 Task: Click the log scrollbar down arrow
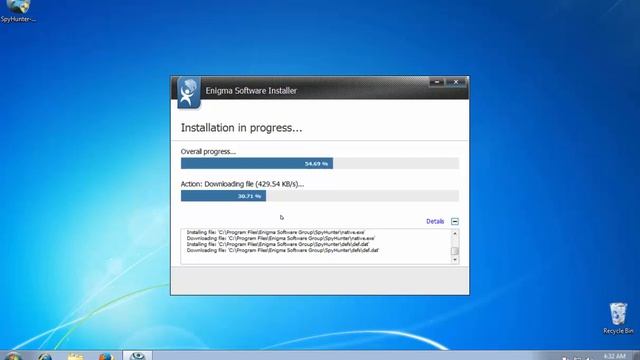coord(455,260)
